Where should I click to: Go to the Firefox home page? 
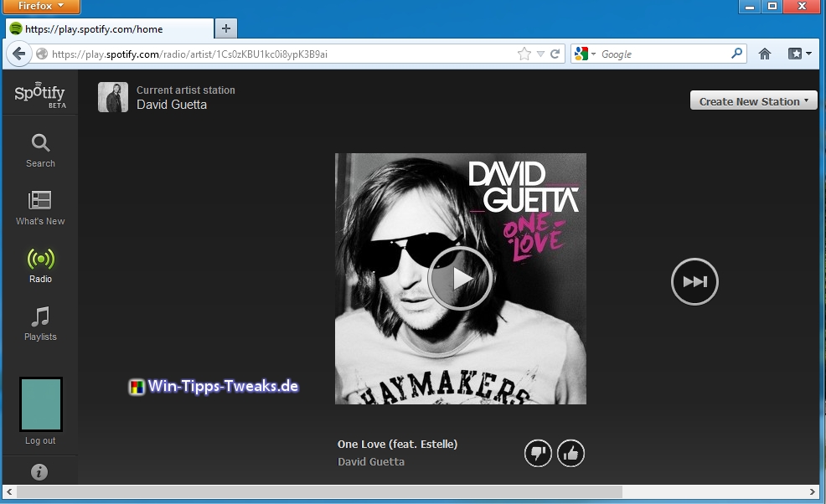[764, 54]
